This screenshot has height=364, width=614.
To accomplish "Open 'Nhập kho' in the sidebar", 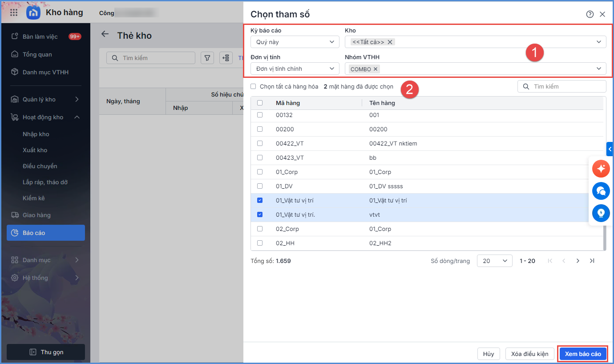I will tap(36, 134).
